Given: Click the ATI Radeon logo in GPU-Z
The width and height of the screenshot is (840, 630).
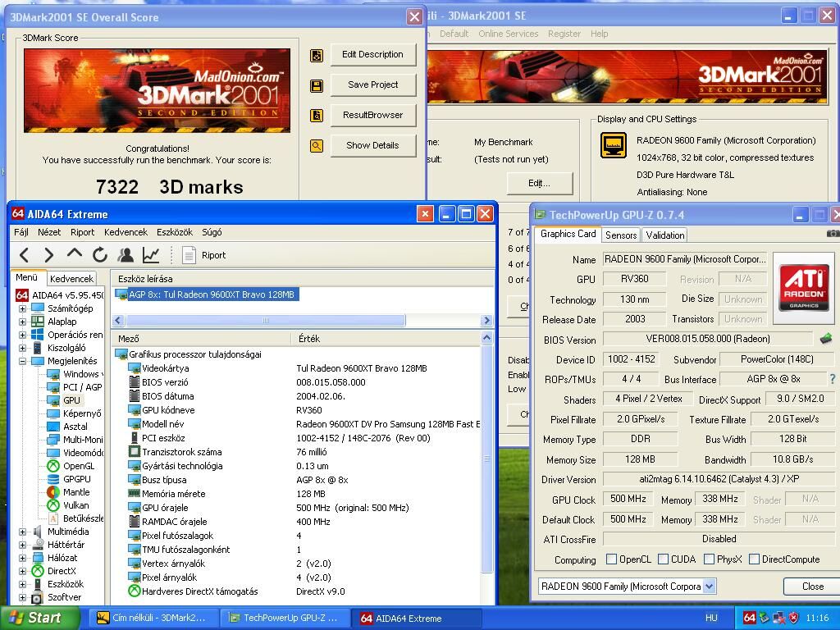Looking at the screenshot, I should click(803, 286).
